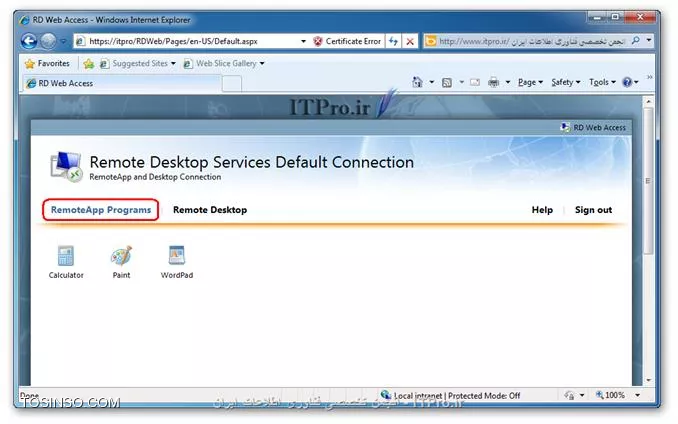678x424 pixels.
Task: Click the RSS Feeds icon
Action: pyautogui.click(x=447, y=82)
